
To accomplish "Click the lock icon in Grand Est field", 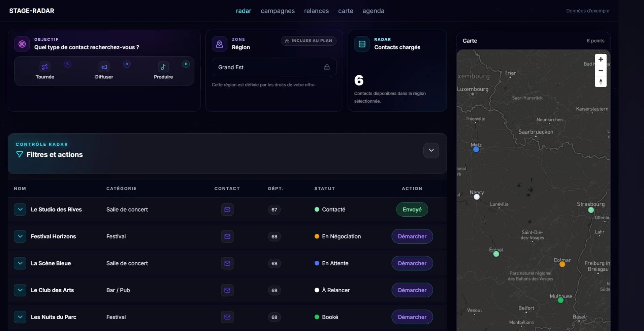I will 327,67.
